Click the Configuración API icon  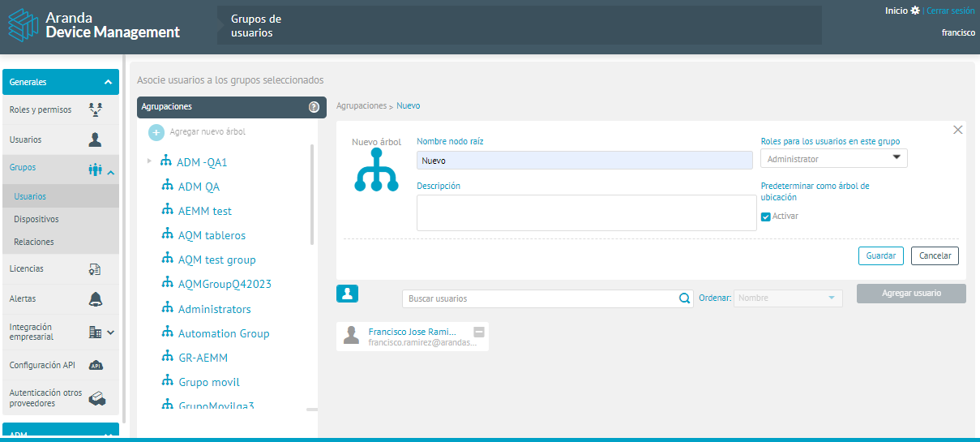click(x=95, y=365)
